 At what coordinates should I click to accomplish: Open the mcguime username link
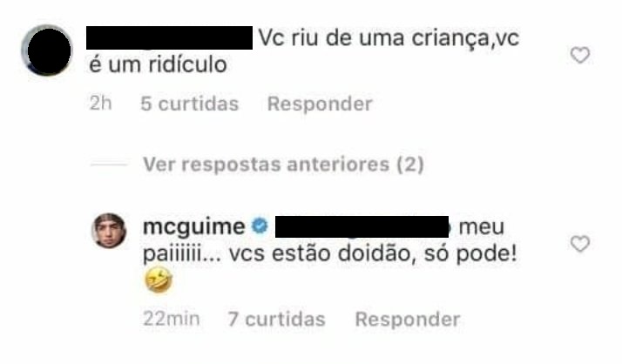click(x=193, y=226)
